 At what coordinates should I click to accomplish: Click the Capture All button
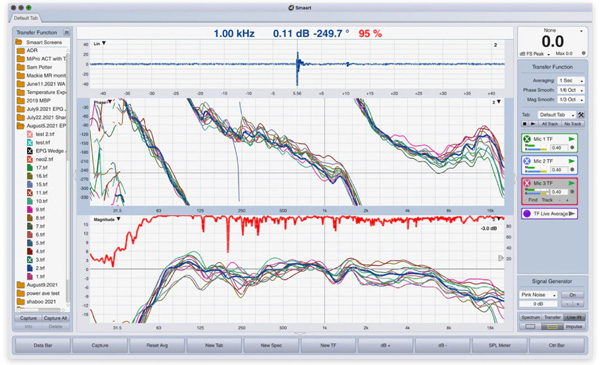(x=55, y=318)
